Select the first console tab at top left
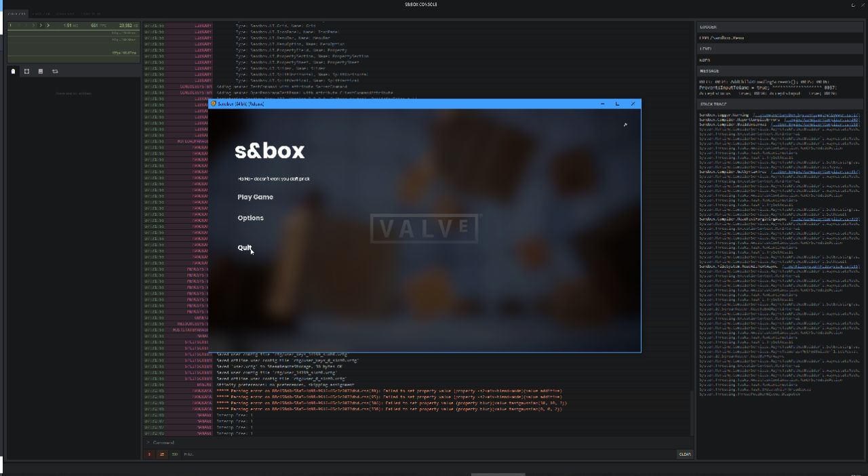 pyautogui.click(x=18, y=14)
